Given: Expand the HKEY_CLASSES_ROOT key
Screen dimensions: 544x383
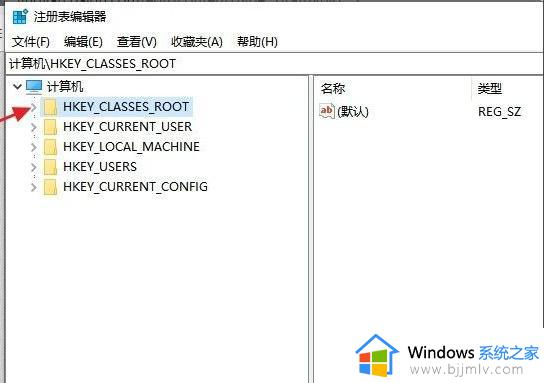Looking at the screenshot, I should (34, 107).
